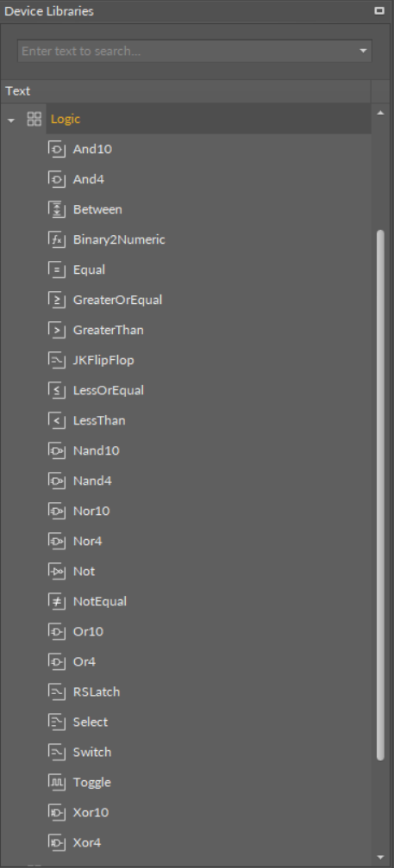Collapse the Logic library group
Image resolution: width=394 pixels, height=868 pixels.
point(11,120)
